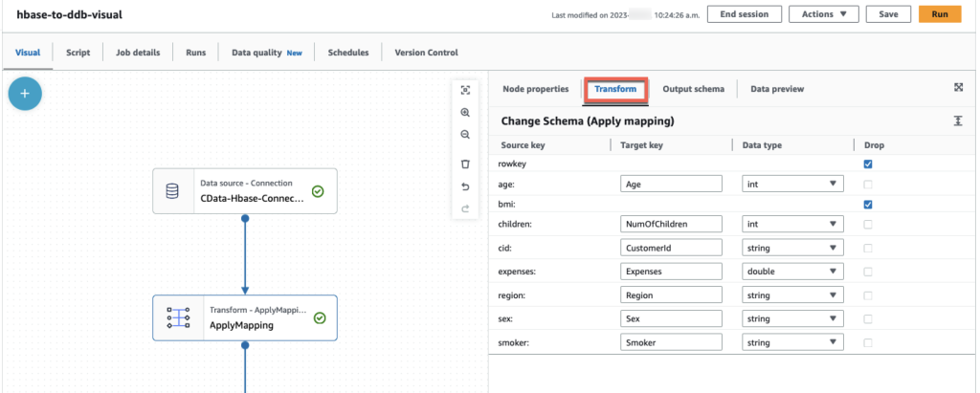980x393 pixels.
Task: Check the Drop box for region
Action: tap(867, 295)
